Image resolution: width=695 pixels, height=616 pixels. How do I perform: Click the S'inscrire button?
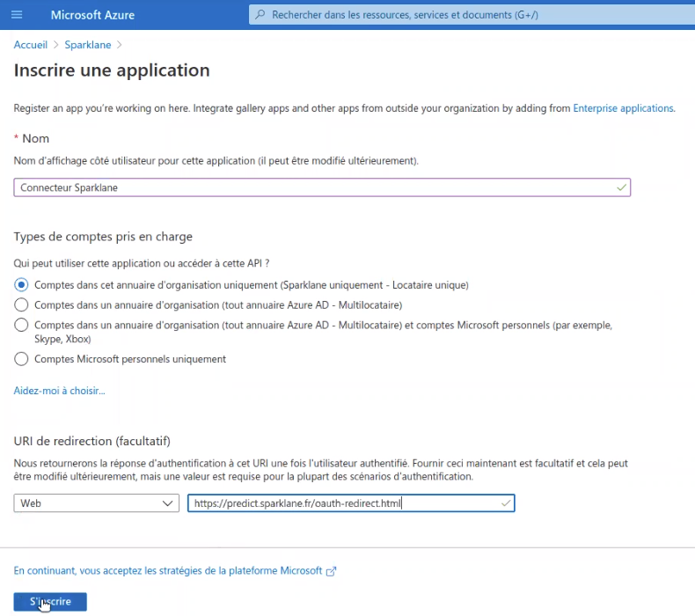coord(50,602)
